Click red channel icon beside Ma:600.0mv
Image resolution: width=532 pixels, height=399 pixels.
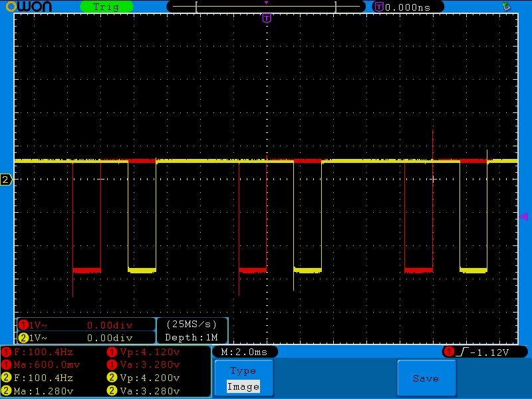pyautogui.click(x=6, y=364)
